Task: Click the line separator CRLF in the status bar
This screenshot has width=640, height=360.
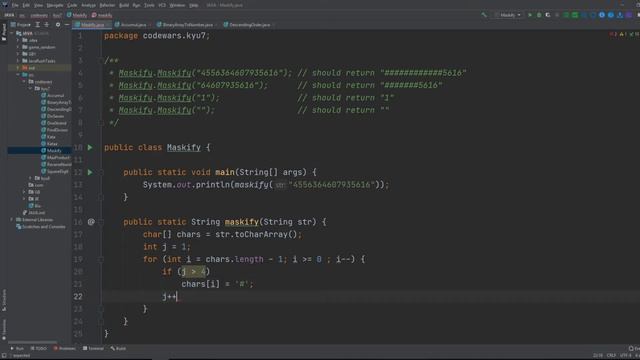Action: (611, 356)
